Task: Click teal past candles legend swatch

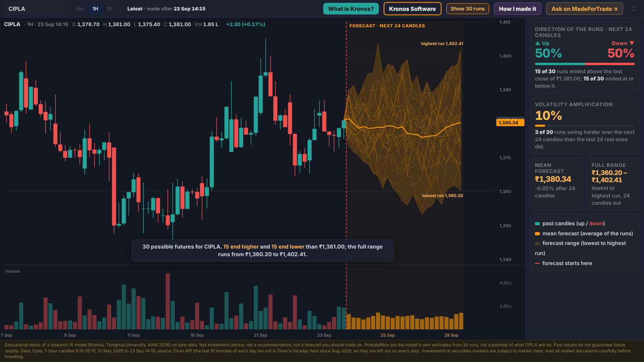Action: (x=537, y=224)
